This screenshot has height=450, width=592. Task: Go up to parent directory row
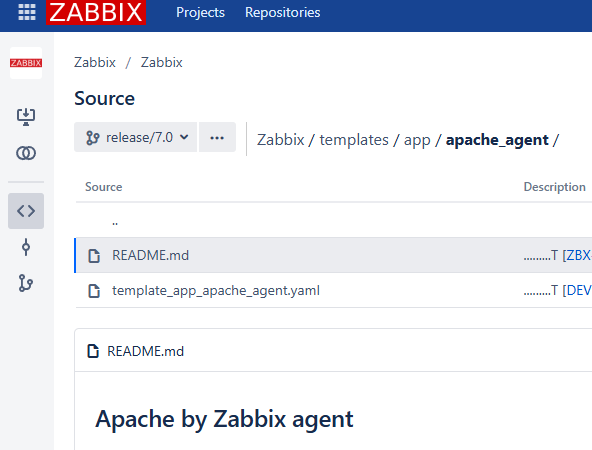pyautogui.click(x=115, y=222)
